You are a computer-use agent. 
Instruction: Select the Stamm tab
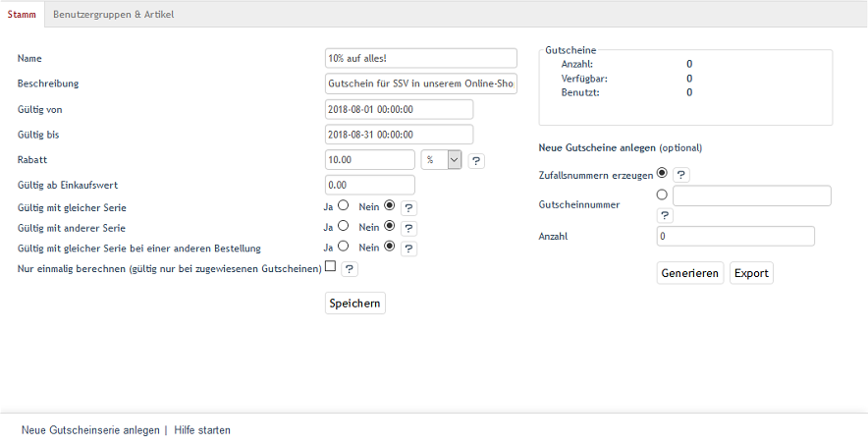[22, 14]
